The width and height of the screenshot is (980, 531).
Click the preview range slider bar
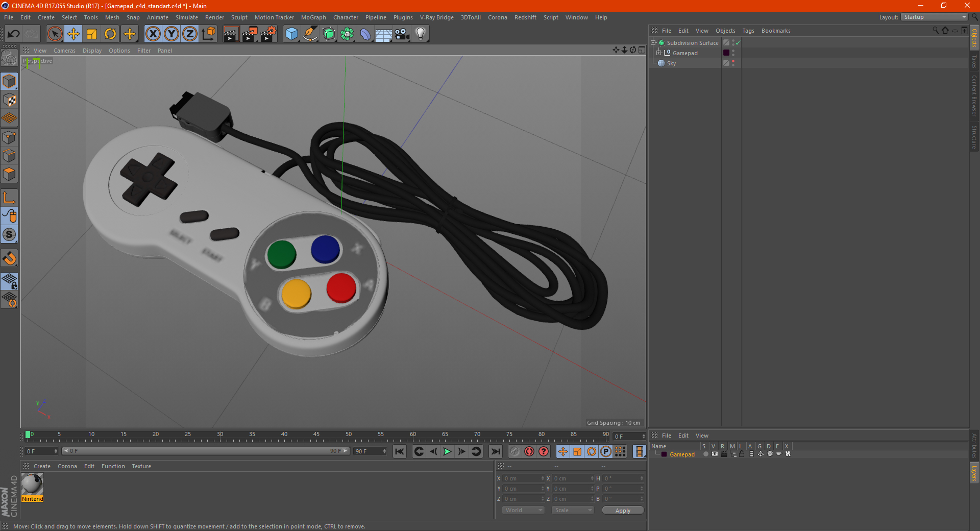(x=206, y=451)
